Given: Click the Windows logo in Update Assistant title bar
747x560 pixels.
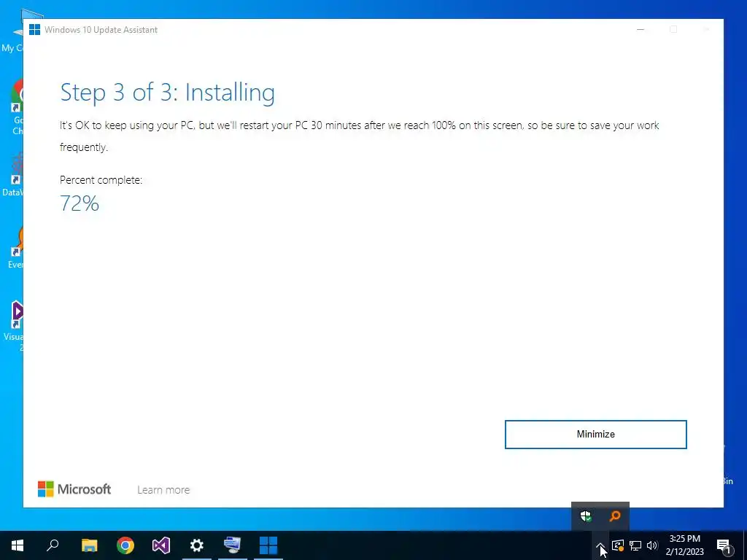Looking at the screenshot, I should (34, 29).
